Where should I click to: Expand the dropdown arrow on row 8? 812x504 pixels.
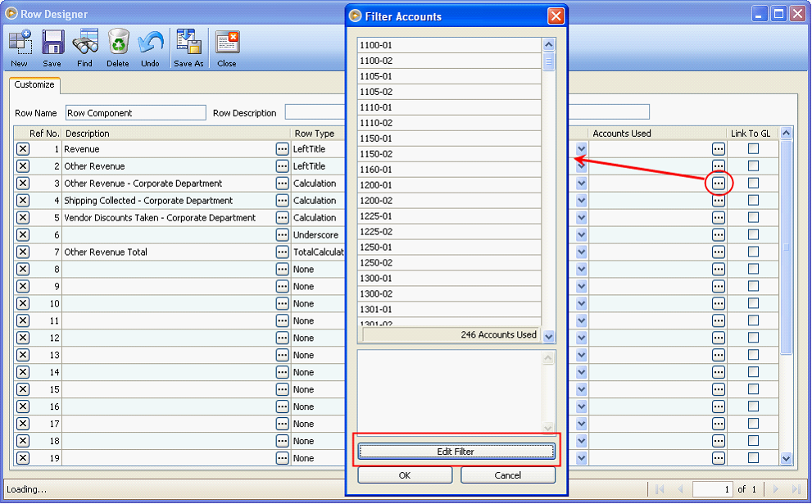(581, 270)
